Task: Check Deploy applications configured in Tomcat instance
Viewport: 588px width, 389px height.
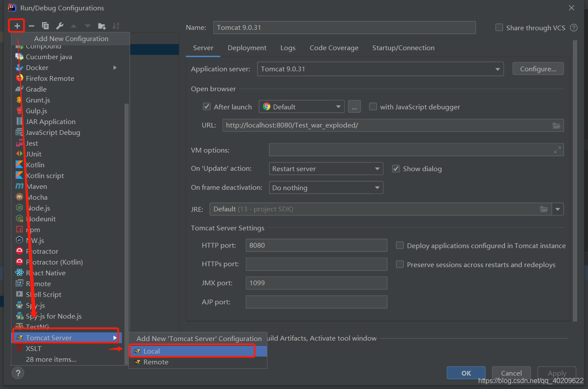Action: coord(400,245)
